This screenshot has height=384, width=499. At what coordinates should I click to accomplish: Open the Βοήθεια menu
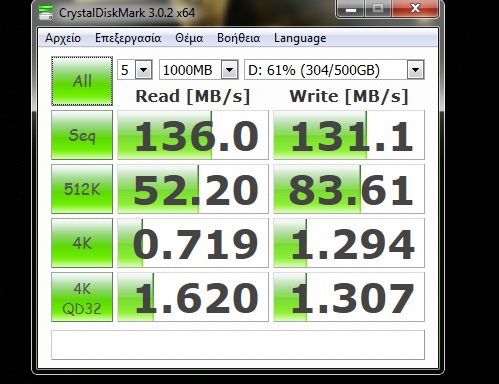point(238,38)
